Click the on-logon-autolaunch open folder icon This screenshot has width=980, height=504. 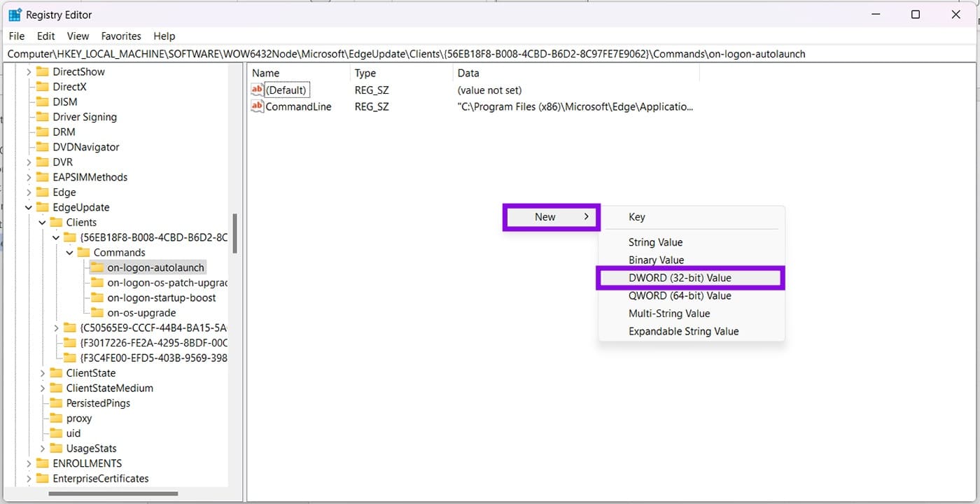point(97,267)
